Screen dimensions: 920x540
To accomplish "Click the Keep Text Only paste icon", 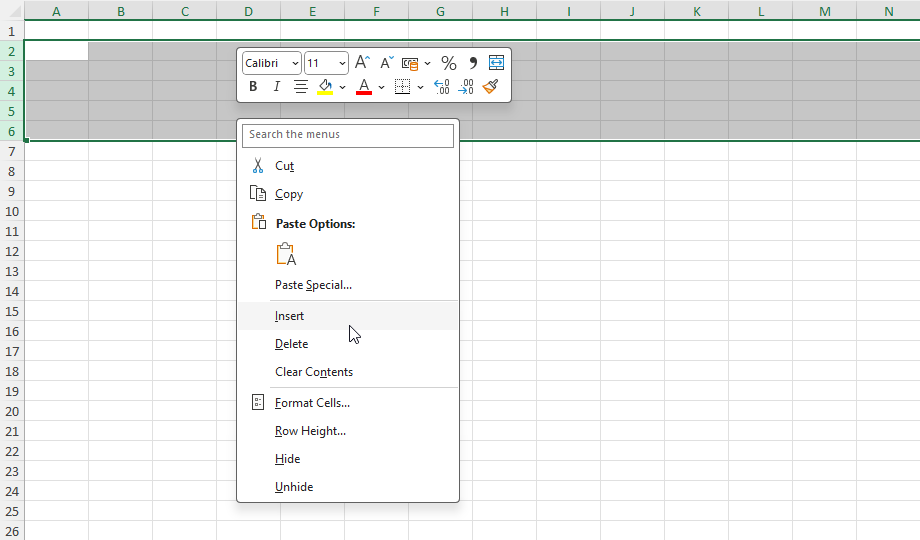I will pos(286,254).
